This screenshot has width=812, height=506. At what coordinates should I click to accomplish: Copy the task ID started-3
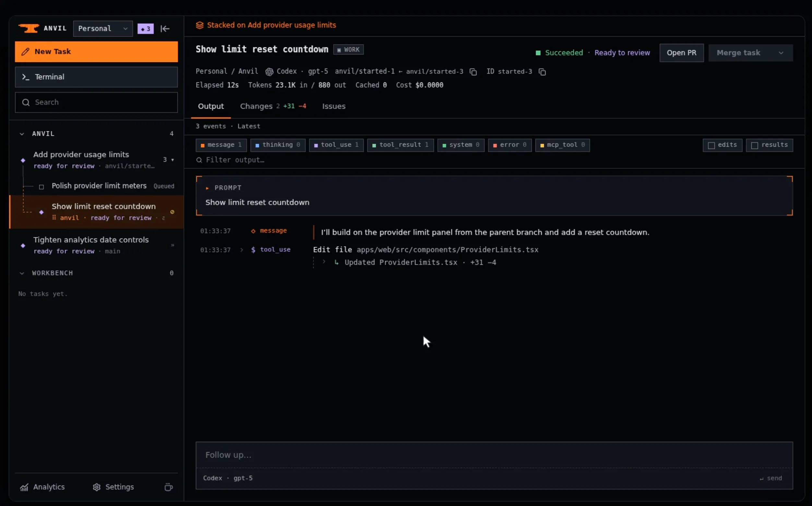542,72
